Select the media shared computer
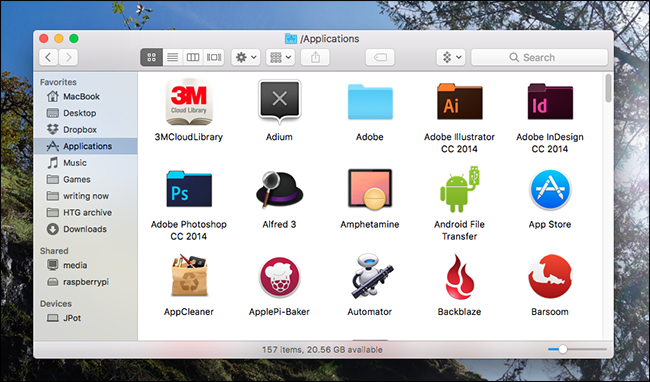Viewport: 650px width, 382px height. click(86, 265)
